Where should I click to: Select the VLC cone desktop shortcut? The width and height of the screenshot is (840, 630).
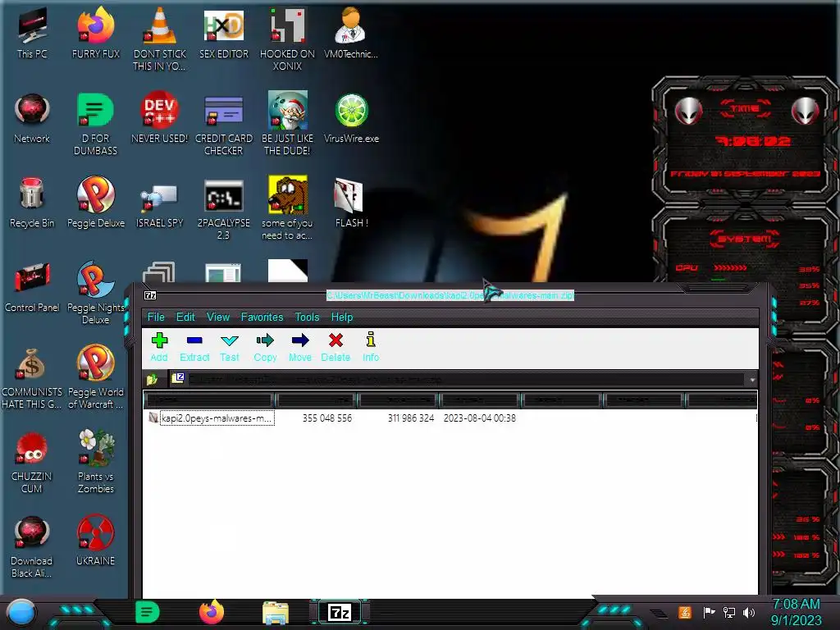[x=160, y=39]
